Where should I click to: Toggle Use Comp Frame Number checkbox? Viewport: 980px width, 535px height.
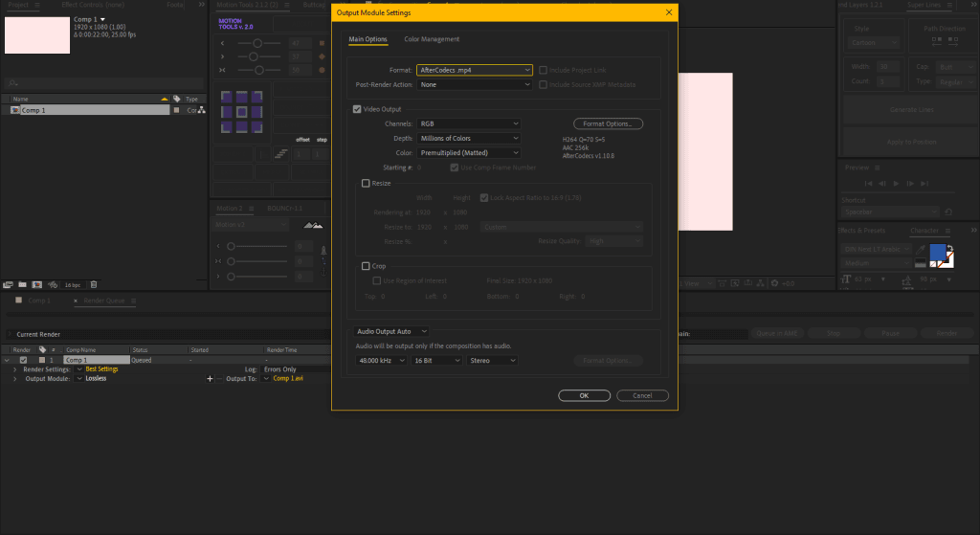point(455,167)
